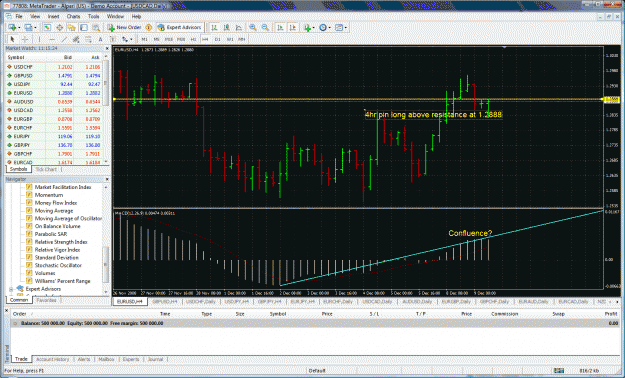Screen dimensions: 625x378
Task: Toggle the Auto Scroll chart icon
Action: [x=280, y=28]
